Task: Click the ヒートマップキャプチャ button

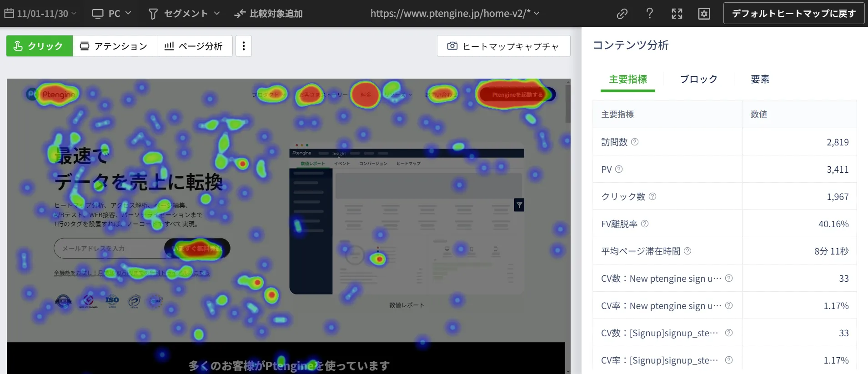Action: tap(503, 46)
